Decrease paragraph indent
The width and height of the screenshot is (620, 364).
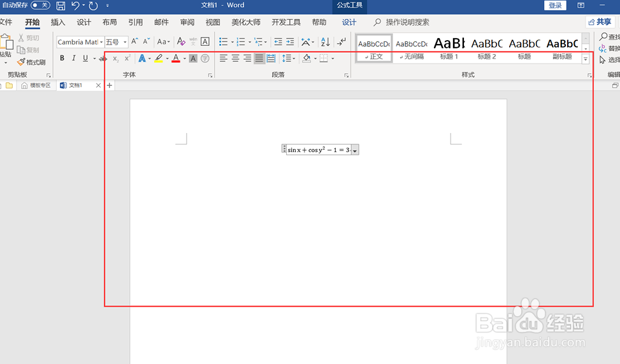pyautogui.click(x=278, y=41)
